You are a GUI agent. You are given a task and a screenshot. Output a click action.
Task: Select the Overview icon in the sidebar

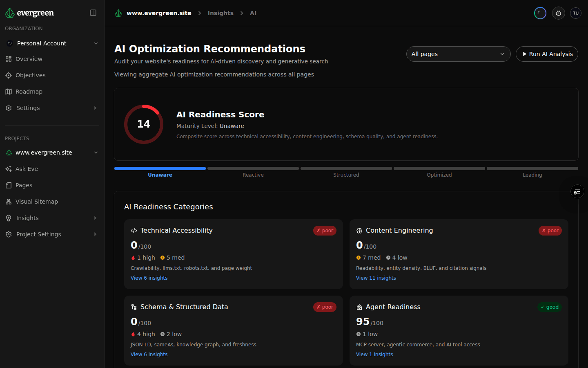[9, 58]
